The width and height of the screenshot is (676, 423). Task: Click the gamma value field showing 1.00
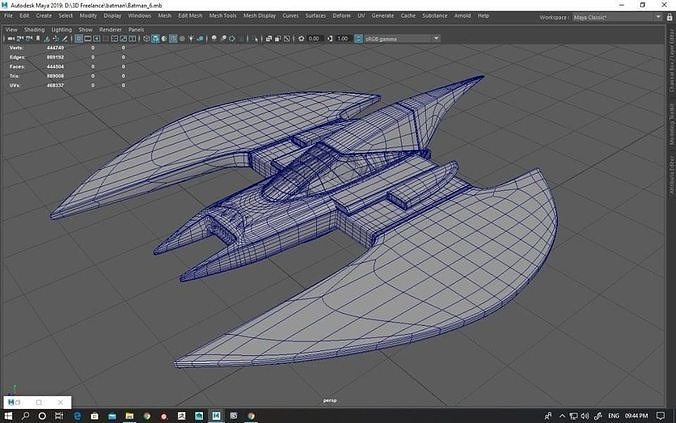tap(343, 38)
